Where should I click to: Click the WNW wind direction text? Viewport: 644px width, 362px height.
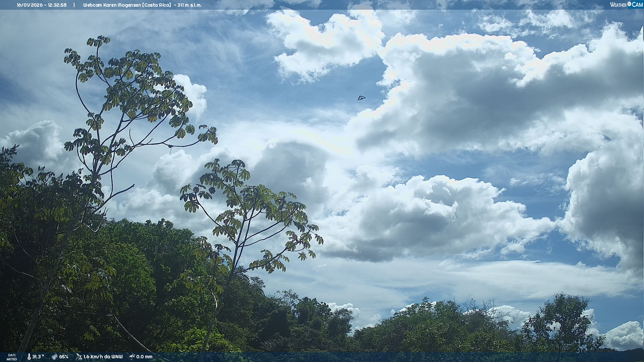pyautogui.click(x=117, y=357)
